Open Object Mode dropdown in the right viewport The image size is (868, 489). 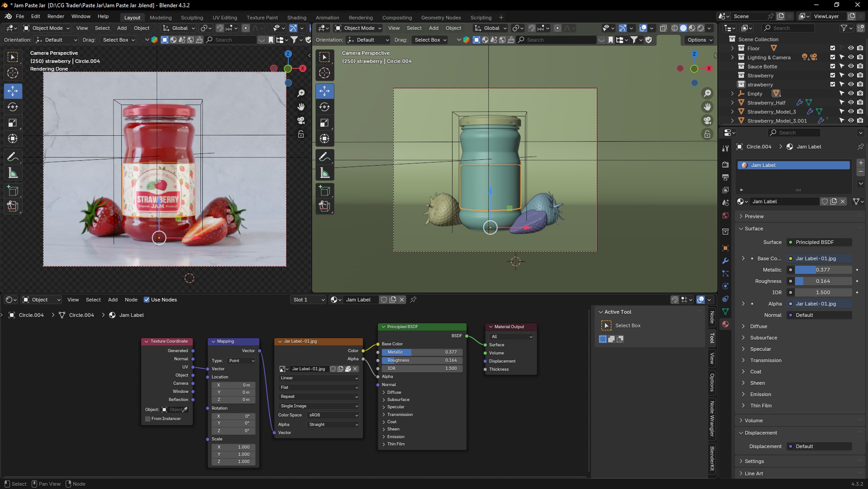[358, 28]
